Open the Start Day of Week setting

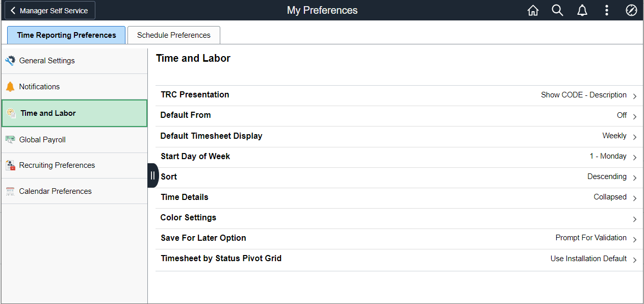pos(398,157)
